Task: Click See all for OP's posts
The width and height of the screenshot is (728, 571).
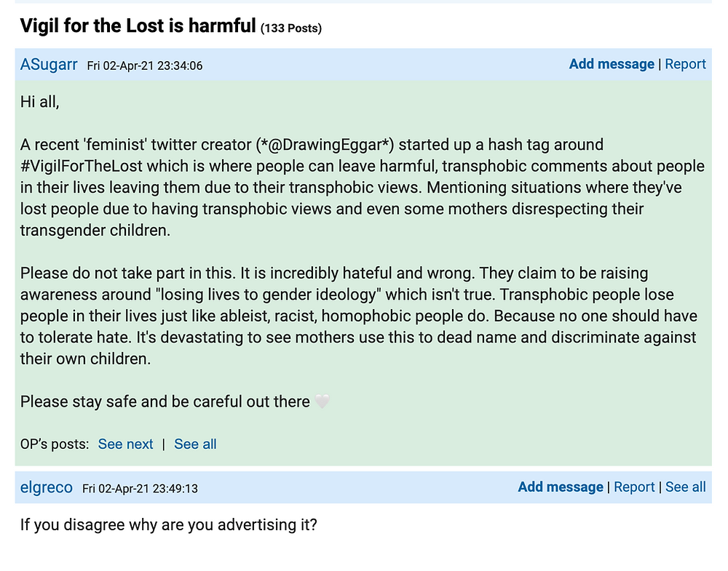Action: point(195,444)
